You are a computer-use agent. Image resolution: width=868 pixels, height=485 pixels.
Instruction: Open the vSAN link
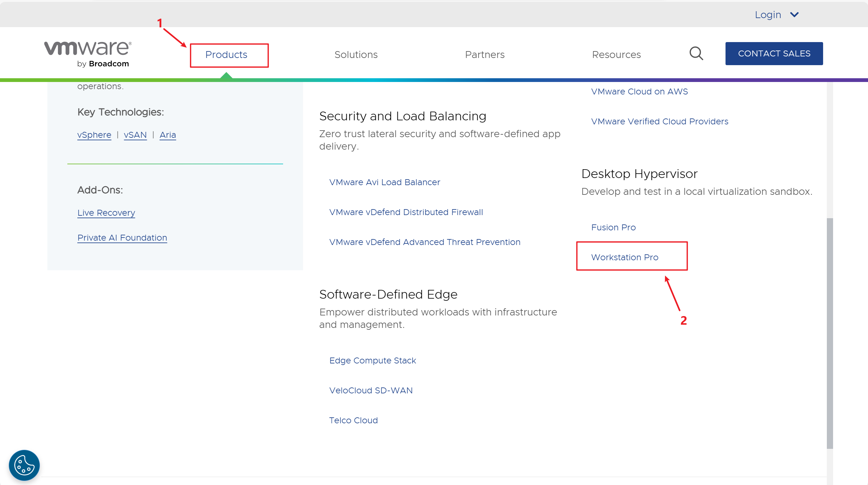click(135, 135)
